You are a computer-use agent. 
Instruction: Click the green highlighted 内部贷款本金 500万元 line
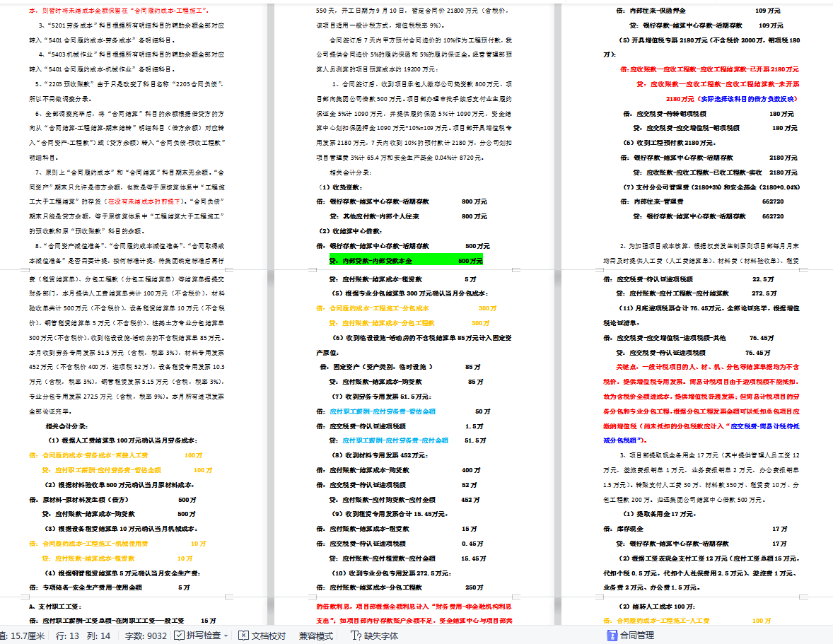point(406,261)
